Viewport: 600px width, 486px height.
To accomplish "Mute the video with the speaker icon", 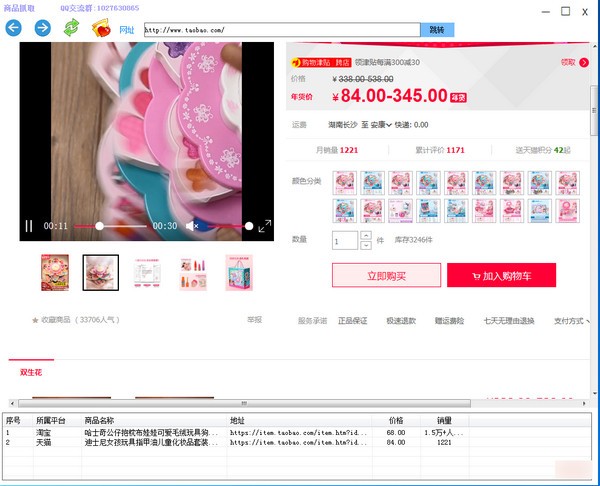I will [192, 226].
